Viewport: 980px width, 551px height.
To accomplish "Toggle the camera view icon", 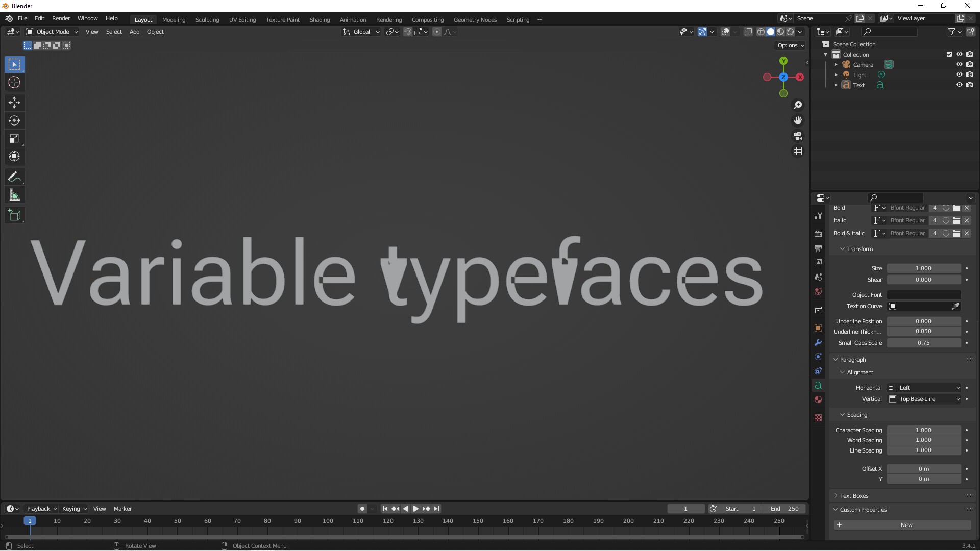I will point(798,136).
